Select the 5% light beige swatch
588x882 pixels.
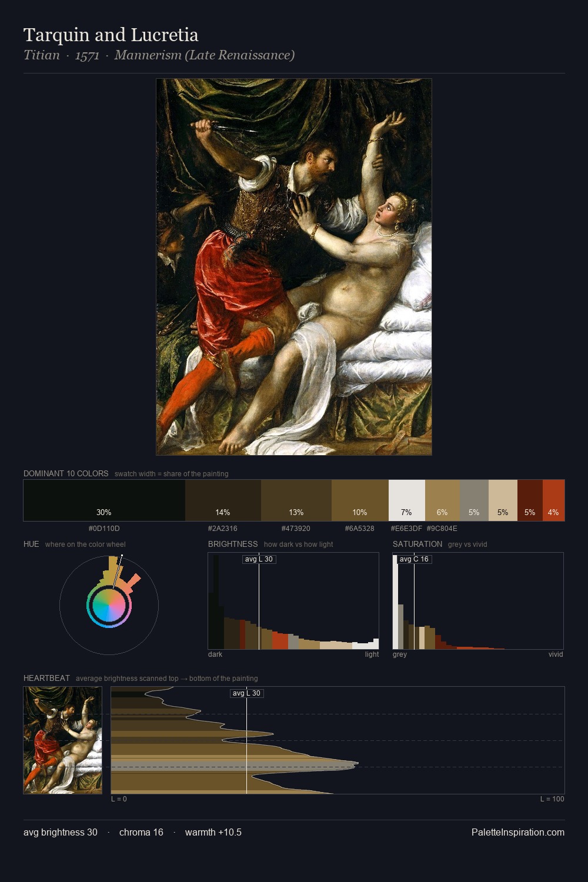pos(503,500)
